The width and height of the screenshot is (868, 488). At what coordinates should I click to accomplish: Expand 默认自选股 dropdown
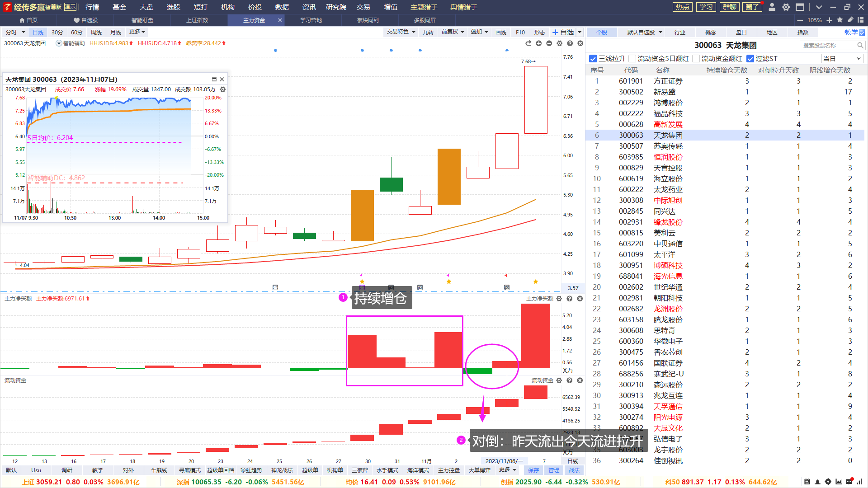[660, 33]
